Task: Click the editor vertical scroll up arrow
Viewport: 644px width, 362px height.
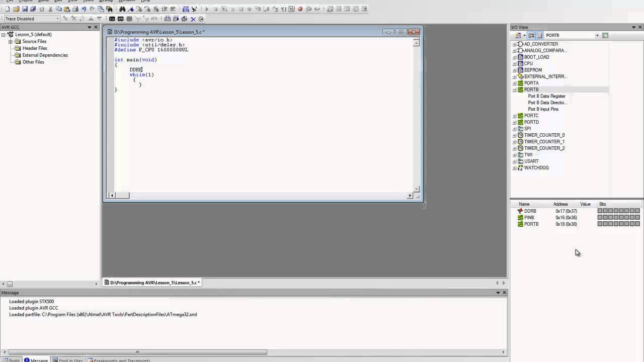Action: pos(416,43)
